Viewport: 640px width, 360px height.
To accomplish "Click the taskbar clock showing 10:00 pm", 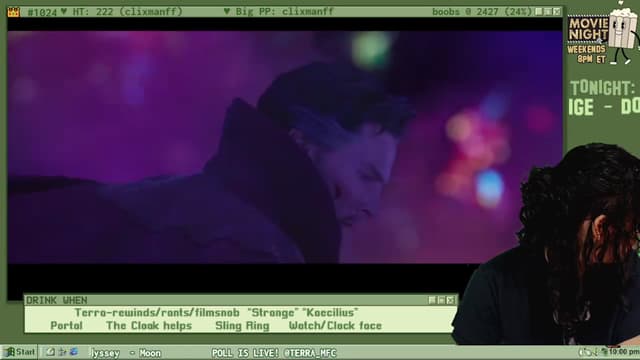I will (624, 352).
